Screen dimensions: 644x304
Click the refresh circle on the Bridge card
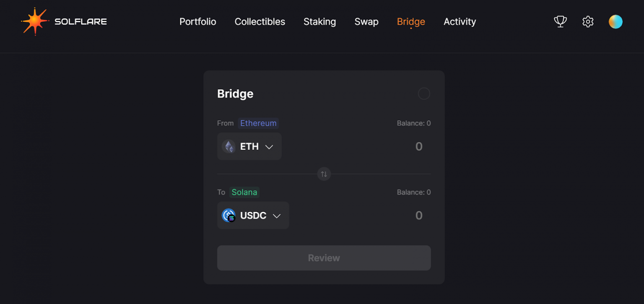tap(424, 94)
